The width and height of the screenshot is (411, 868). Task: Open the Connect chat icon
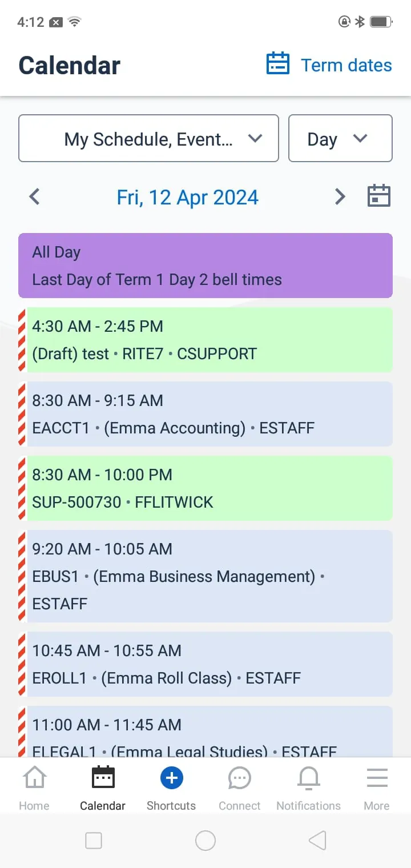(x=239, y=778)
